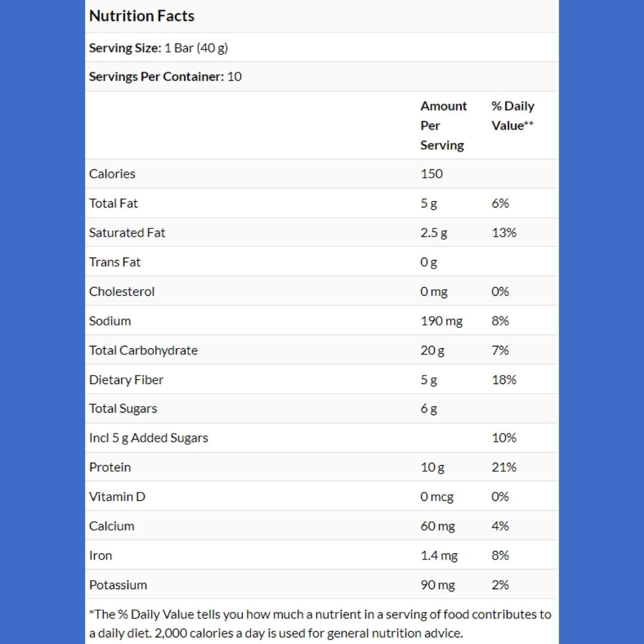Select the Total Fat row label
Viewport: 644px width, 644px height.
(x=113, y=203)
